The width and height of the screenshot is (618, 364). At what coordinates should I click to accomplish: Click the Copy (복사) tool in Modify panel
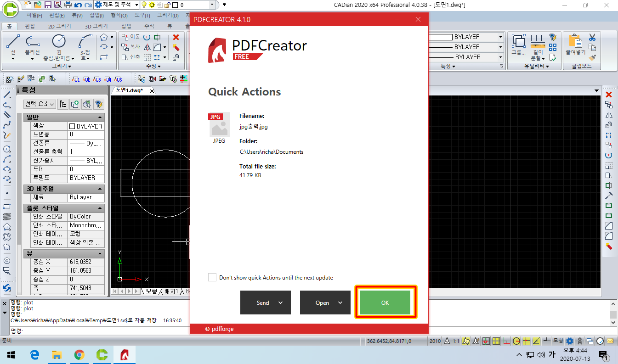pos(130,47)
